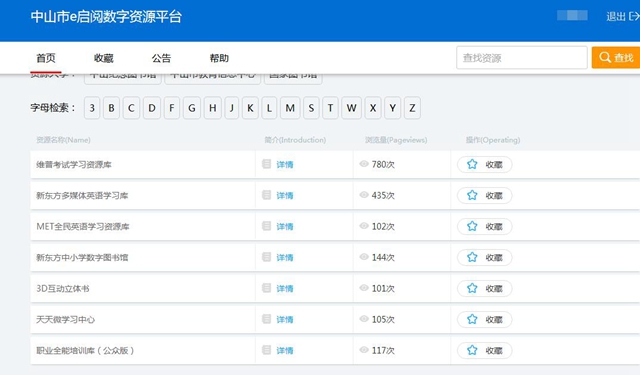Click the eye icon beside 101次
This screenshot has width=640, height=375.
[x=364, y=288]
